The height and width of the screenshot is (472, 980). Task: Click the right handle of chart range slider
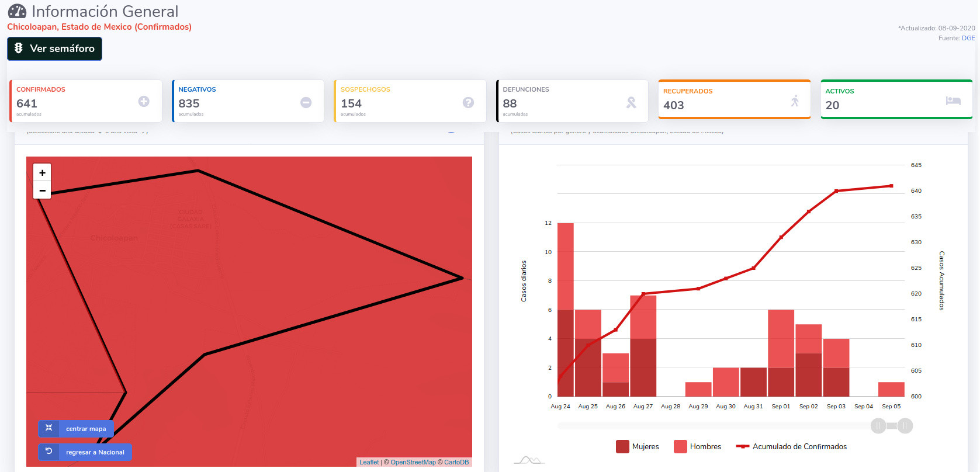pos(905,426)
